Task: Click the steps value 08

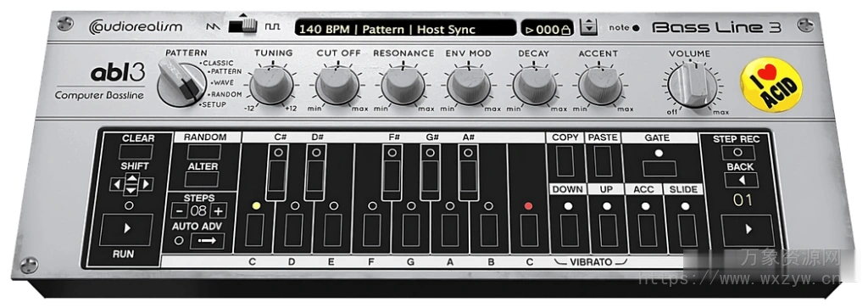Action: [x=198, y=210]
